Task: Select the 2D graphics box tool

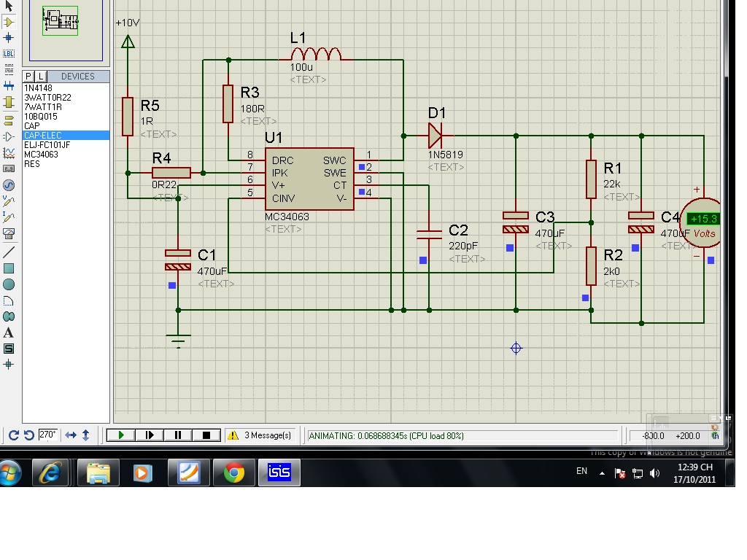Action: [x=9, y=268]
